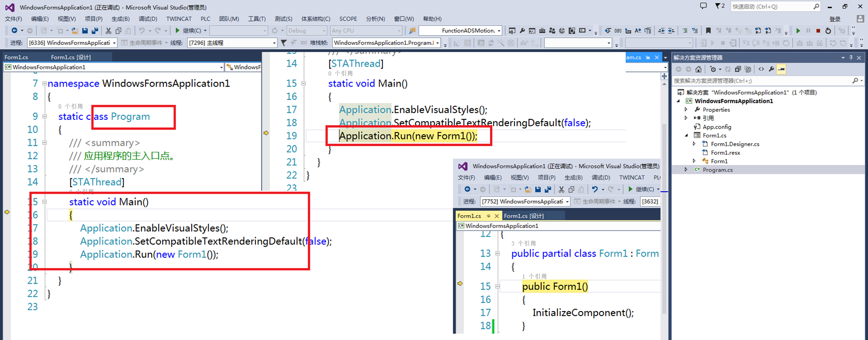This screenshot has width=868, height=340.
Task: Expand the Properties tree node
Action: click(x=686, y=109)
